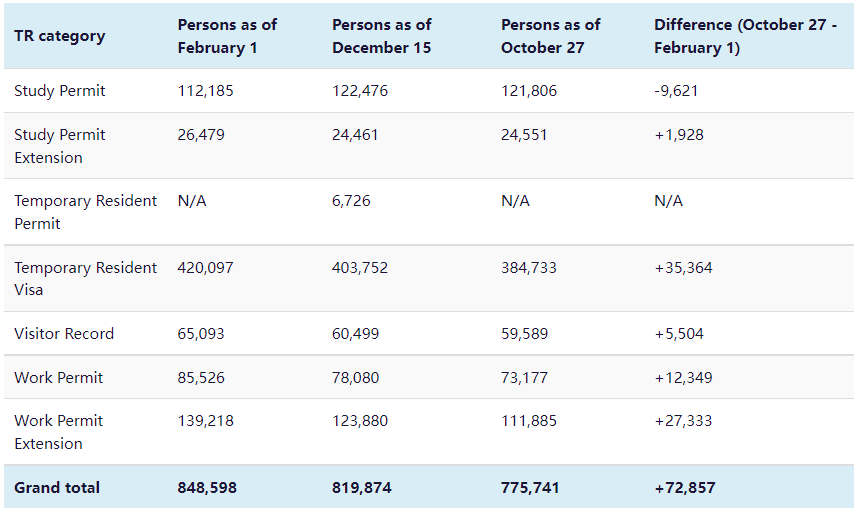Click the TR category column header
This screenshot has width=858, height=512.
coord(59,36)
